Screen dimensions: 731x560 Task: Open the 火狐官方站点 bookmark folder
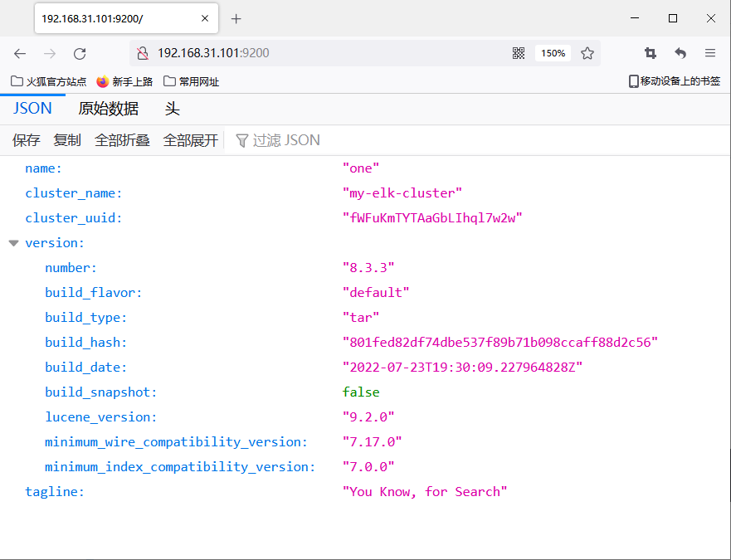pos(48,81)
